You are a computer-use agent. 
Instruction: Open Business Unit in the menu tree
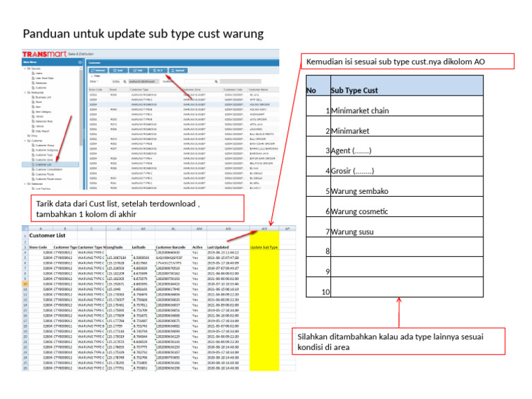[42, 98]
